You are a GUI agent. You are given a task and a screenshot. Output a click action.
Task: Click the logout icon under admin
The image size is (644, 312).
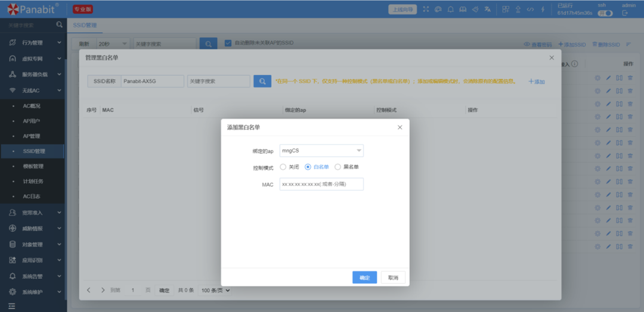(x=625, y=13)
